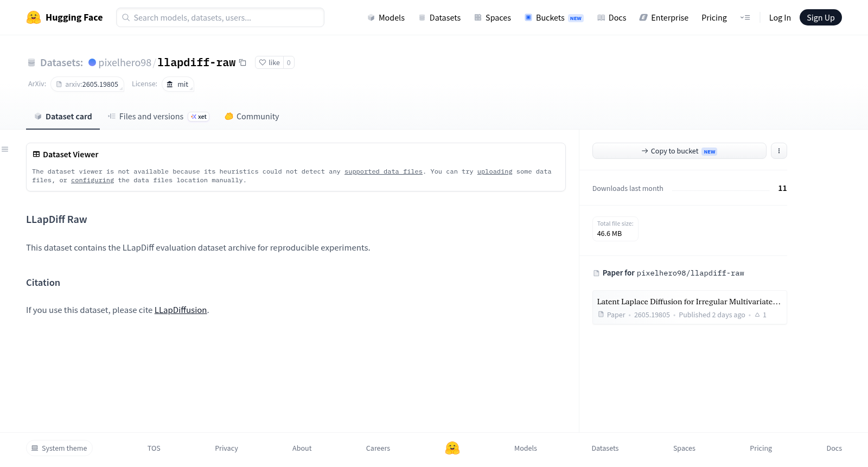Open the arxiv:2605.19805 tag
The image size is (868, 467).
pyautogui.click(x=87, y=84)
